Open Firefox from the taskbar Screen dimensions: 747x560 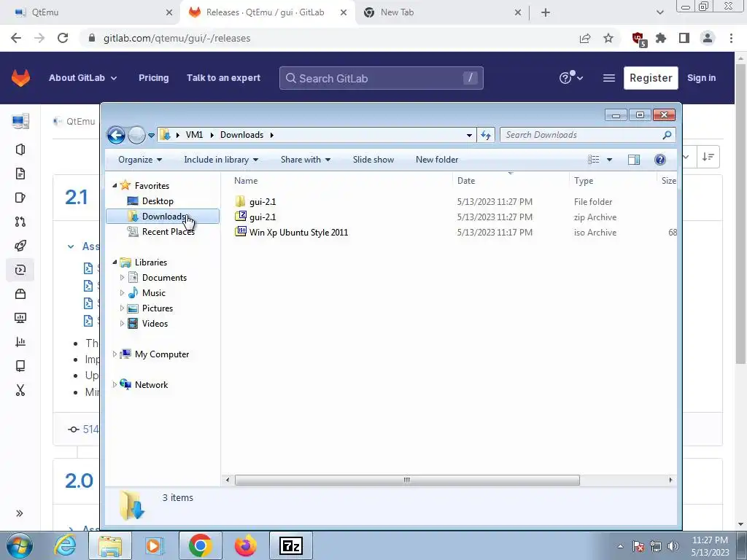pyautogui.click(x=246, y=545)
